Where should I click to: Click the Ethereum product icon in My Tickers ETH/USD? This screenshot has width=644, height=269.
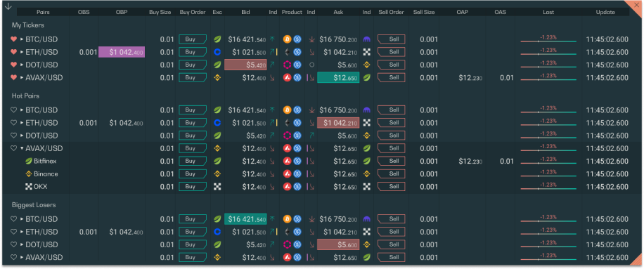tap(287, 53)
